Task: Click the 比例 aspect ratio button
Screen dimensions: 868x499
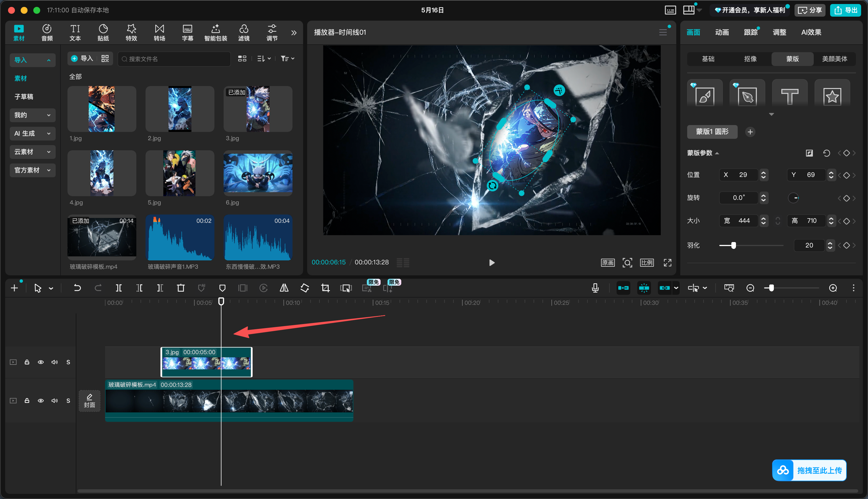Action: [646, 262]
